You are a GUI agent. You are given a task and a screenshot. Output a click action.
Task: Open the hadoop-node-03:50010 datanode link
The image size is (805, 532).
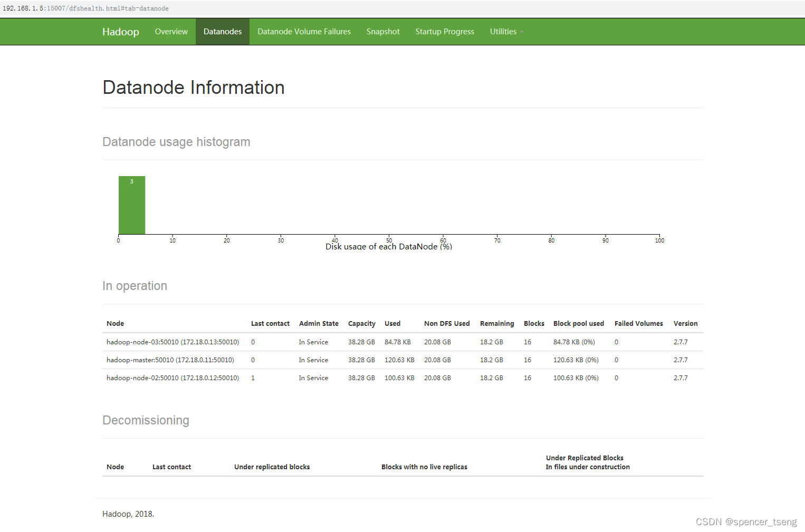tap(172, 342)
